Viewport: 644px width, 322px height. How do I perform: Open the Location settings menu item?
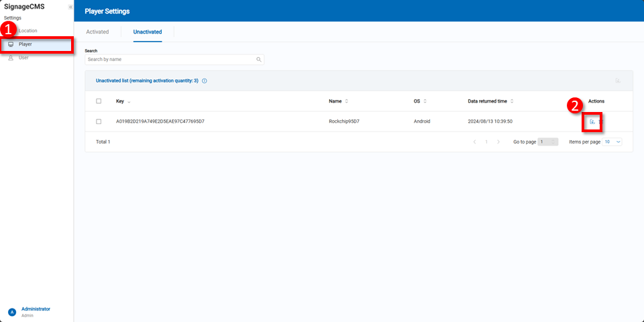37,31
